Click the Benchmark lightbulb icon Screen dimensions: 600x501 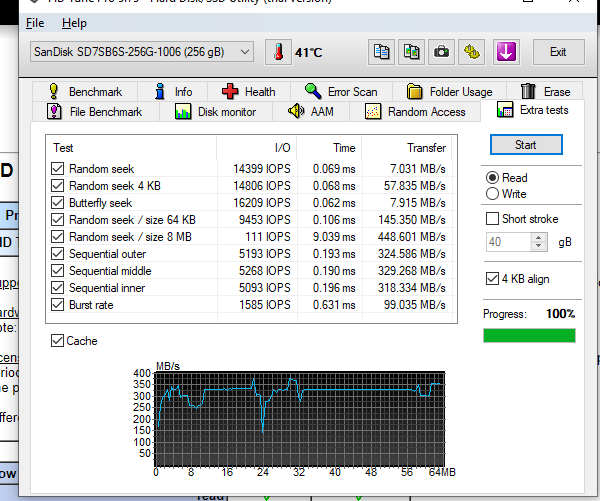point(54,91)
